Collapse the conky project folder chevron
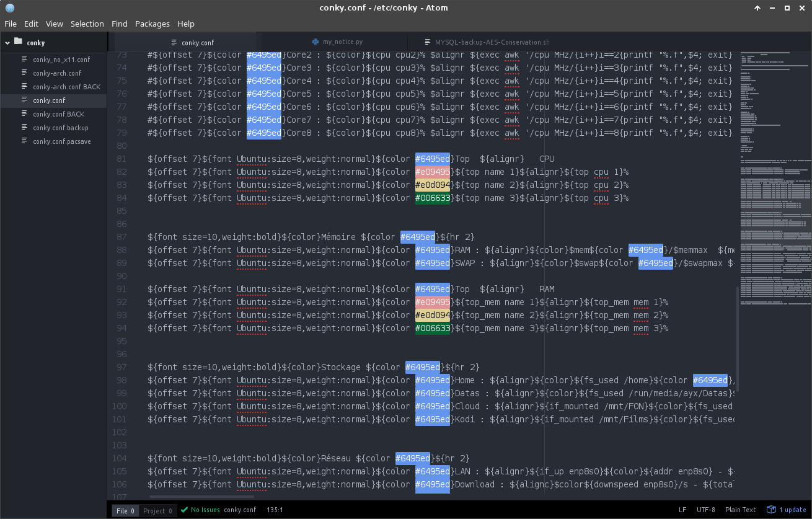This screenshot has width=812, height=519. coord(7,43)
